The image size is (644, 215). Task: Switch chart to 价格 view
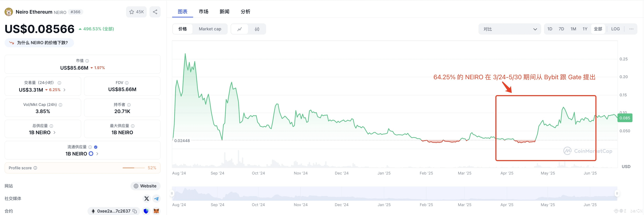(x=182, y=29)
